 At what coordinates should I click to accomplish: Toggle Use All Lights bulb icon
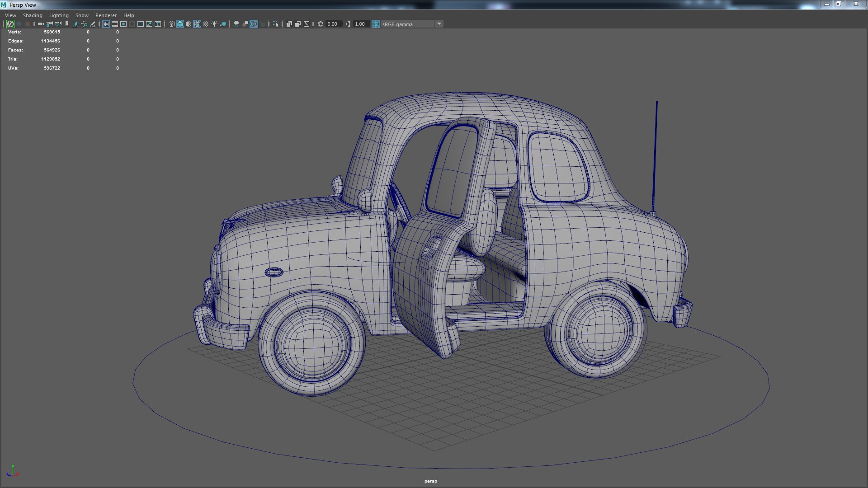tap(214, 24)
